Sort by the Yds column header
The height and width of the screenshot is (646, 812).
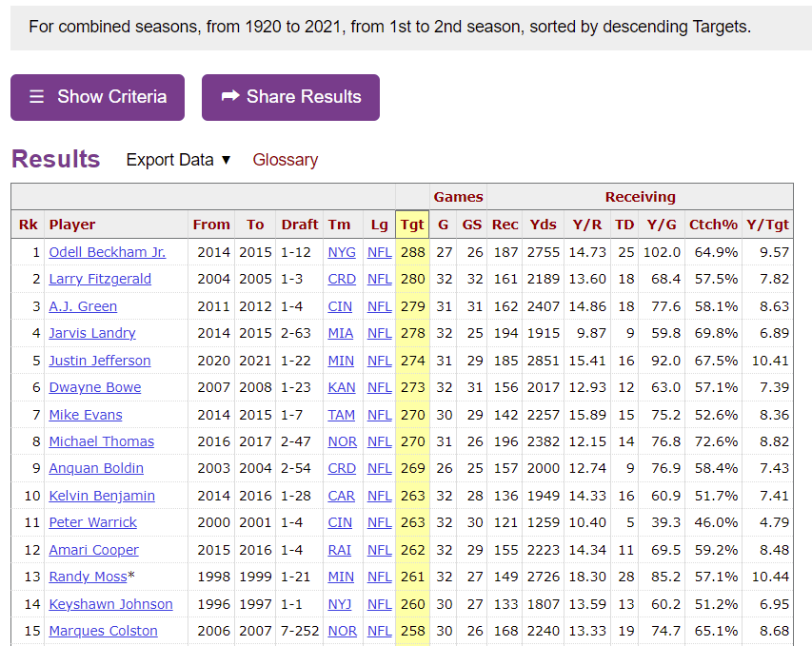[x=543, y=225]
